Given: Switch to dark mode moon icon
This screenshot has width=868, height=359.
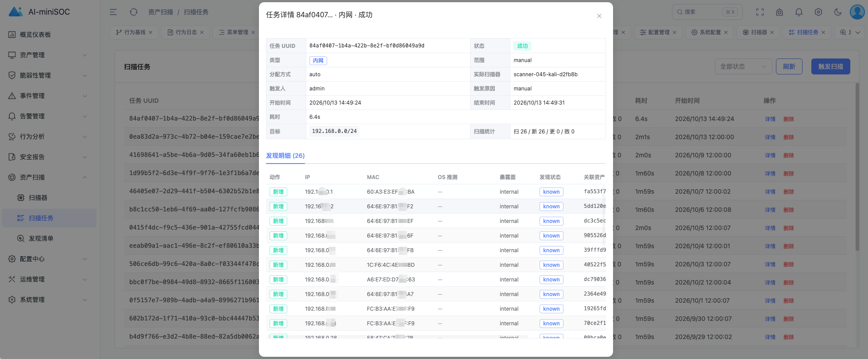Looking at the screenshot, I should [x=838, y=12].
